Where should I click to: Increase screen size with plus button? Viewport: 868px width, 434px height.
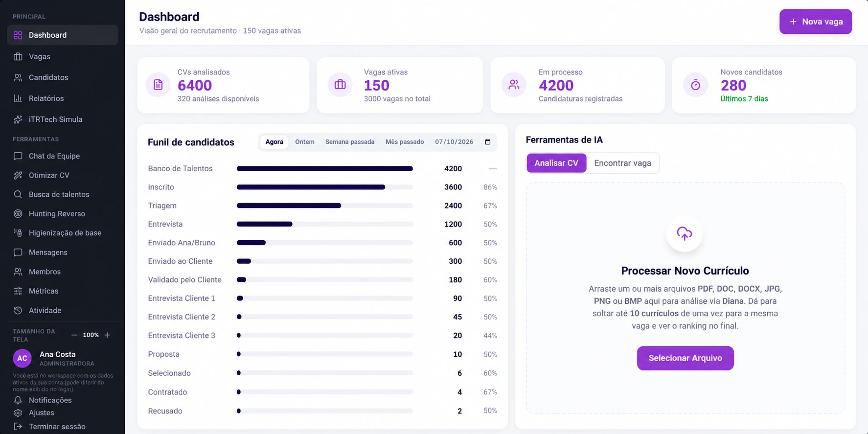[x=108, y=335]
